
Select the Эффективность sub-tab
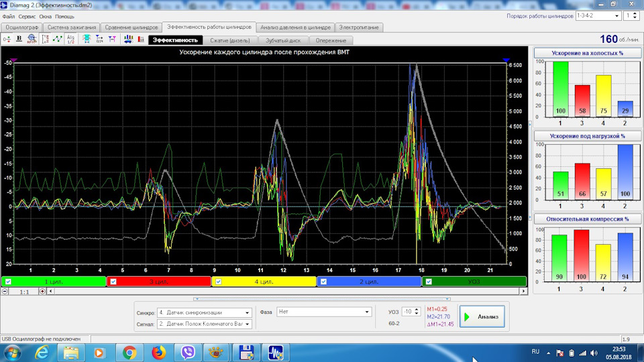point(175,40)
